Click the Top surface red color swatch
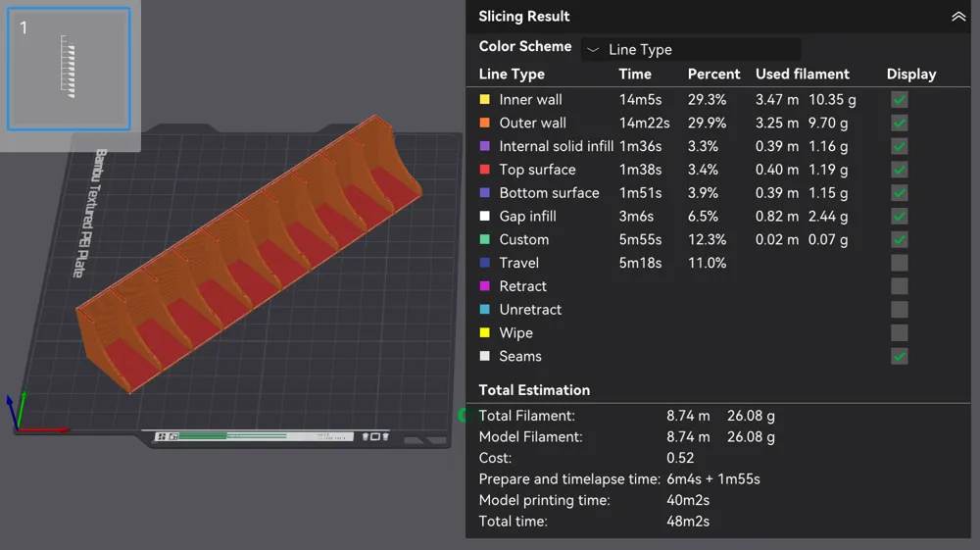This screenshot has height=550, width=980. pyautogui.click(x=484, y=170)
